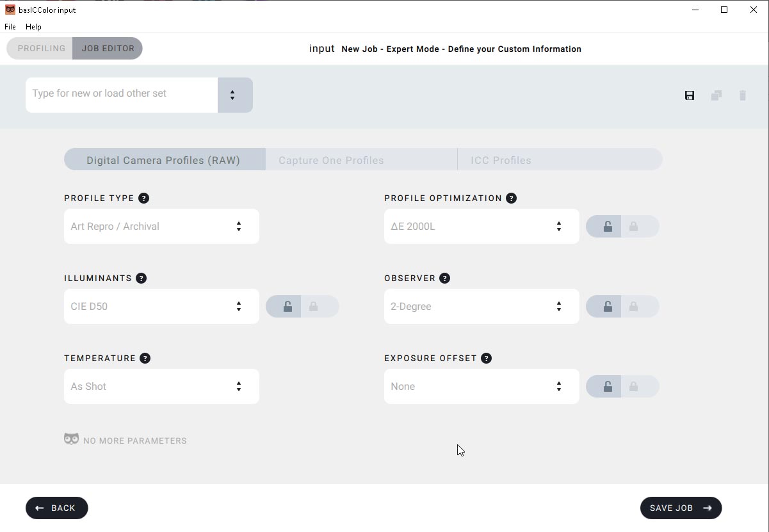
Task: Open the ΔE 2000L optimization dropdown
Action: (x=482, y=226)
